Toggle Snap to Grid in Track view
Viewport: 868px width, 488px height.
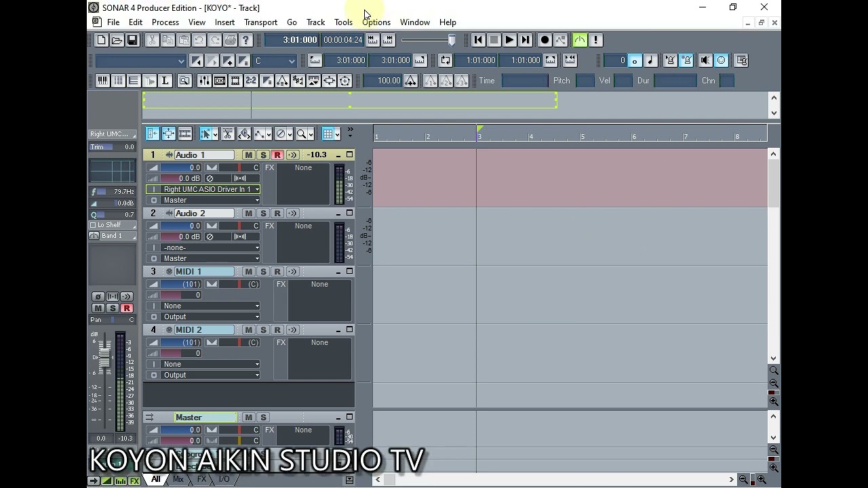(x=328, y=134)
